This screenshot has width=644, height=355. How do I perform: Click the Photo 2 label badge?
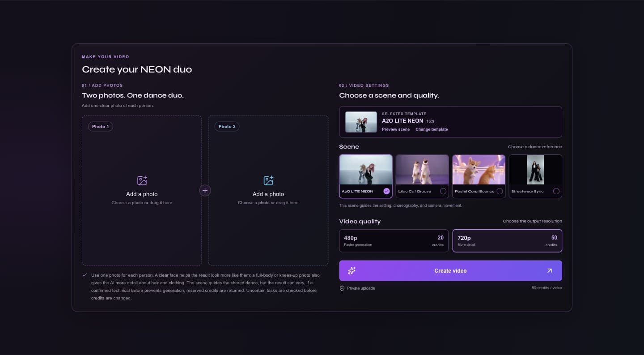(x=227, y=127)
